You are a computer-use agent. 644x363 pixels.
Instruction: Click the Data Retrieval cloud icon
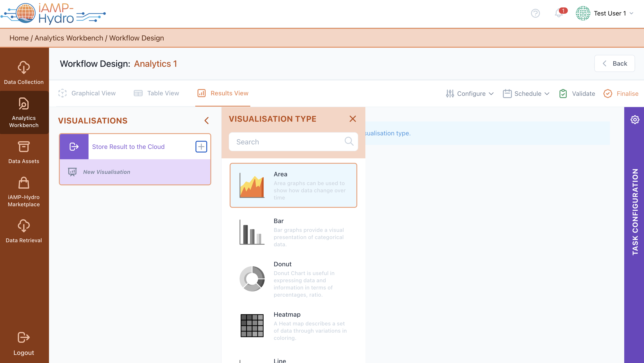[24, 226]
